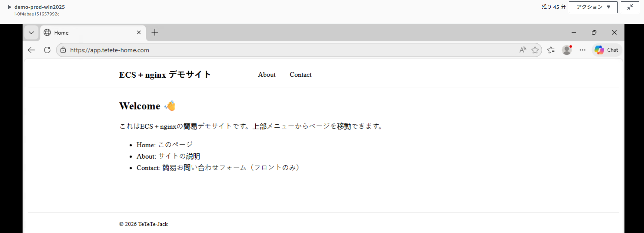Viewport: 644px width, 233px height.
Task: Click the browser back arrow
Action: [31, 50]
